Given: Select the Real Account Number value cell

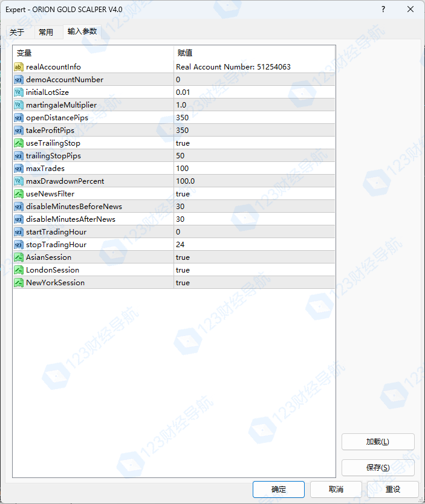Looking at the screenshot, I should click(x=255, y=67).
